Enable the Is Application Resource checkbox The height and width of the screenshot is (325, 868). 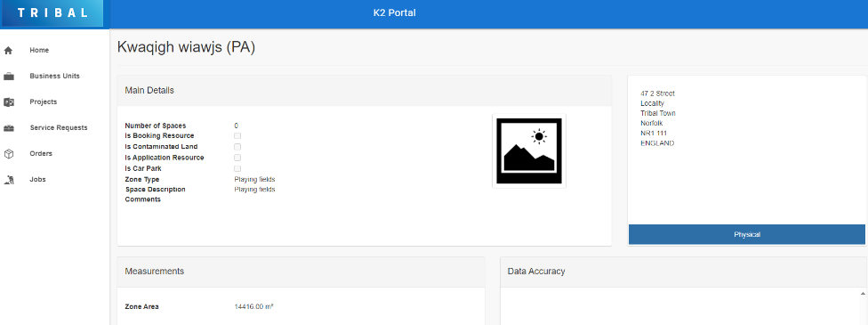tap(237, 158)
